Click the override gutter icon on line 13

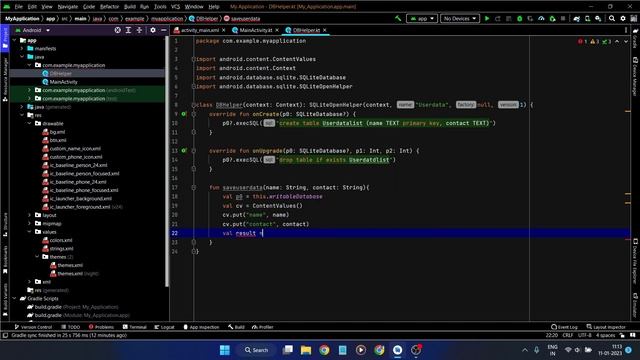pyautogui.click(x=184, y=151)
